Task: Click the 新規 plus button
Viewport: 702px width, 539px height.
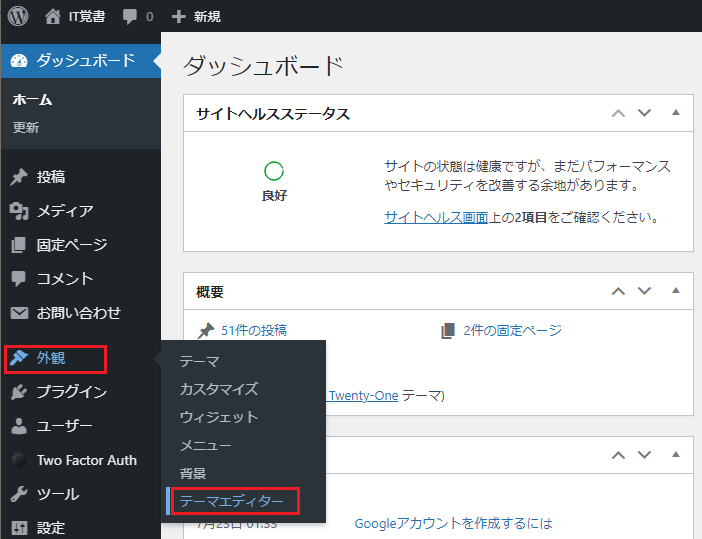Action: tap(196, 16)
